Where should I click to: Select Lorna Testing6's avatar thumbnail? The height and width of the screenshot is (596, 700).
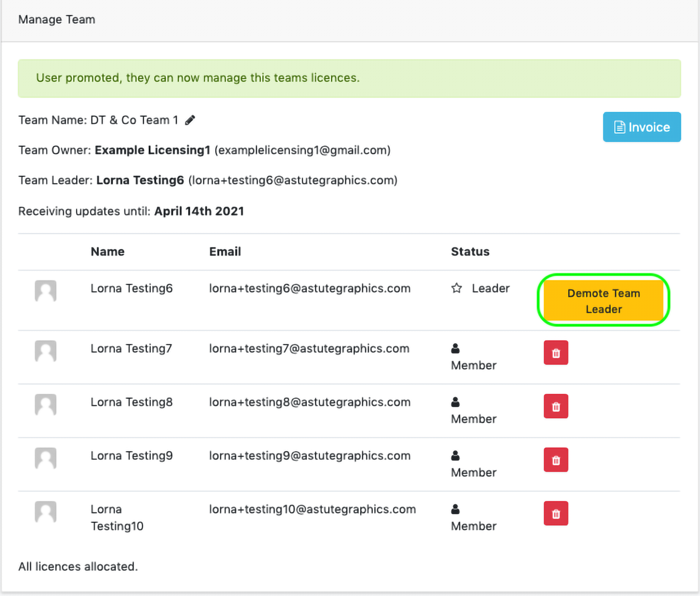(45, 291)
